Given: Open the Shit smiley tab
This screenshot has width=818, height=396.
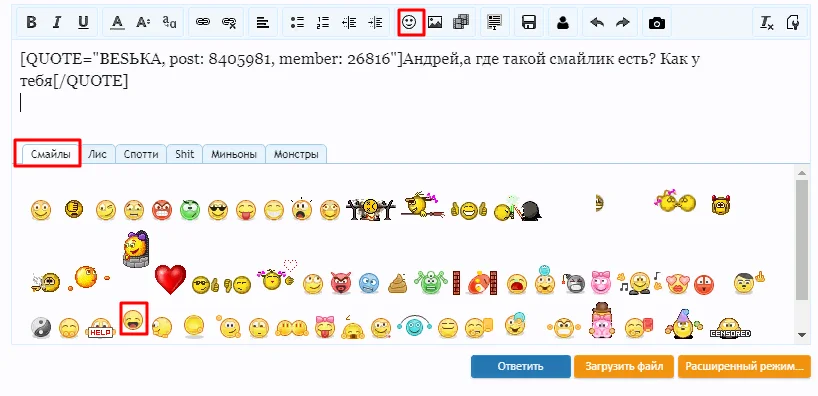Looking at the screenshot, I should click(185, 154).
